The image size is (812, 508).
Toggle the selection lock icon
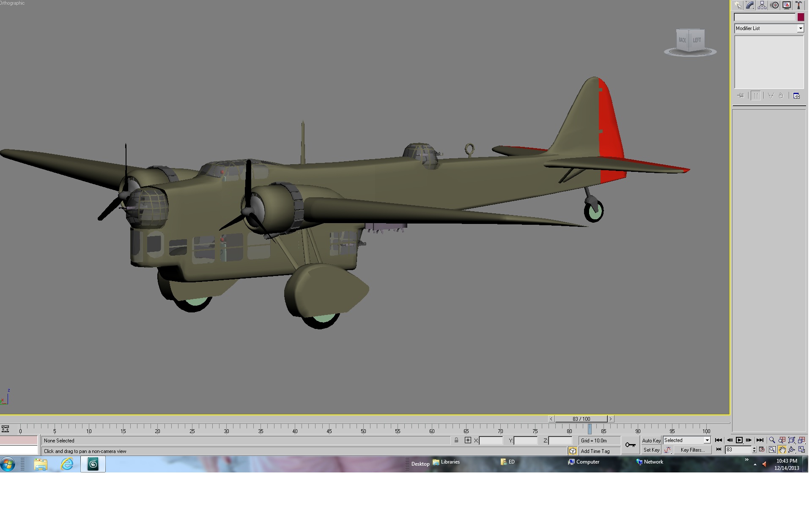point(456,440)
